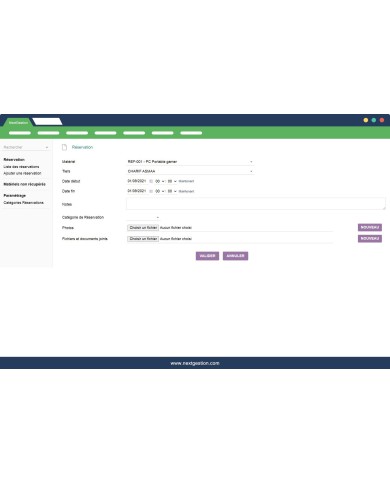390x484 pixels.
Task: Open the Rechercher sidebar dropdown
Action: point(26,147)
